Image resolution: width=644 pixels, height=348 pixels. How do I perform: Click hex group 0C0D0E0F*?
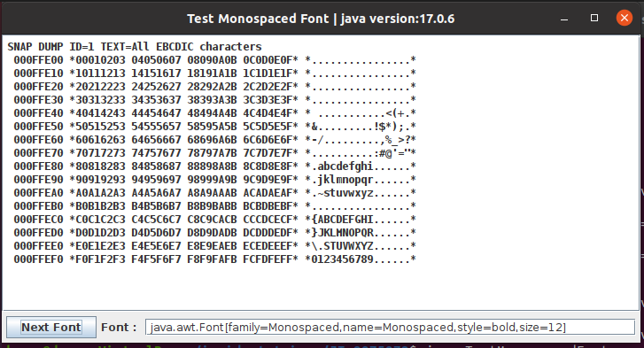tap(271, 60)
